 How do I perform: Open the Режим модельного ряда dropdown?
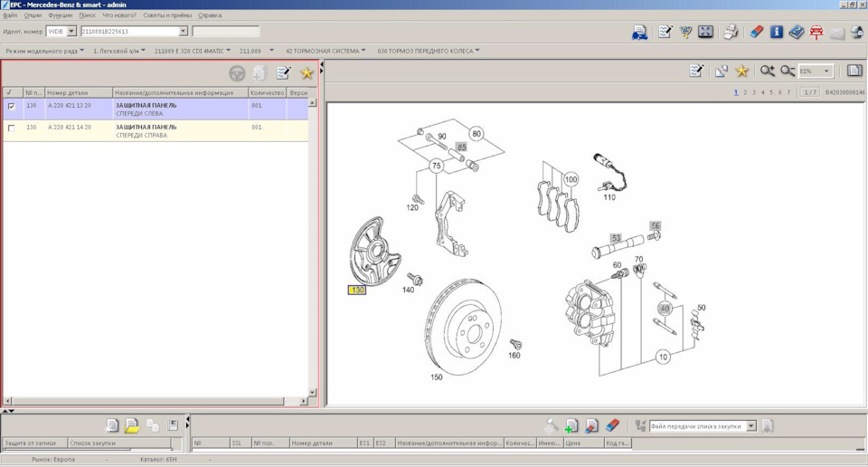coord(45,51)
